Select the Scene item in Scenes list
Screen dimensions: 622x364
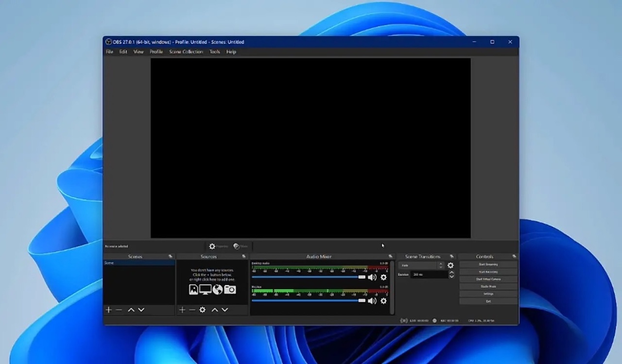pos(139,263)
